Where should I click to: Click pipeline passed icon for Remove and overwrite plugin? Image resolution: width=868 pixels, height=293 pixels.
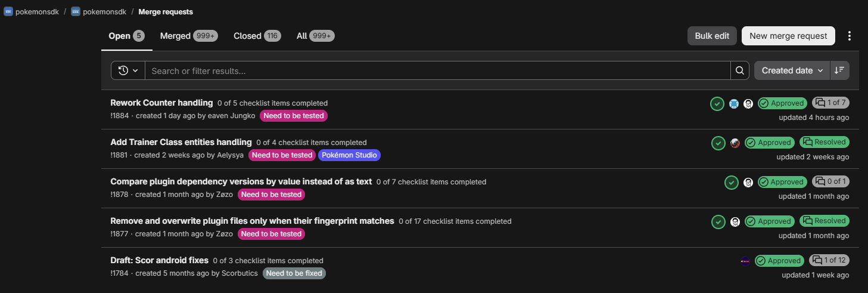tap(718, 222)
